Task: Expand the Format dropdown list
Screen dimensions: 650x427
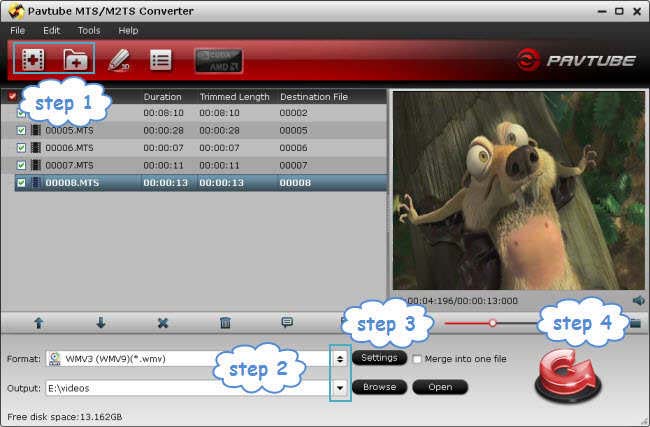Action: click(340, 358)
